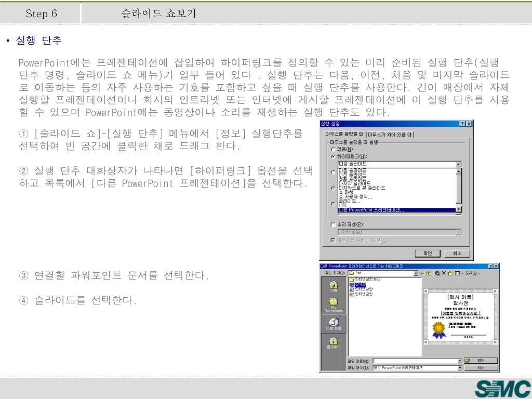
Task: Click the Search the Web icon
Action: click(437, 273)
